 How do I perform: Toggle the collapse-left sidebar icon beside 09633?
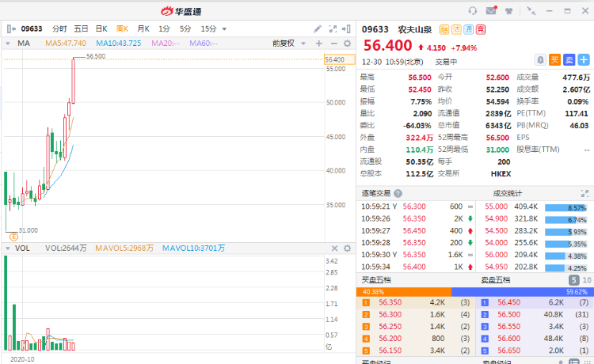pyautogui.click(x=10, y=29)
